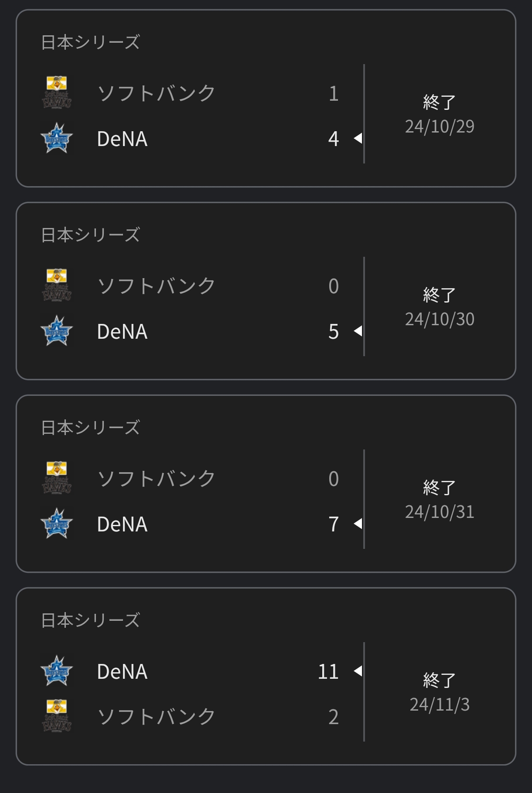The width and height of the screenshot is (532, 793).
Task: Click DeNA star logo in 24/10/31 game
Action: tap(57, 524)
